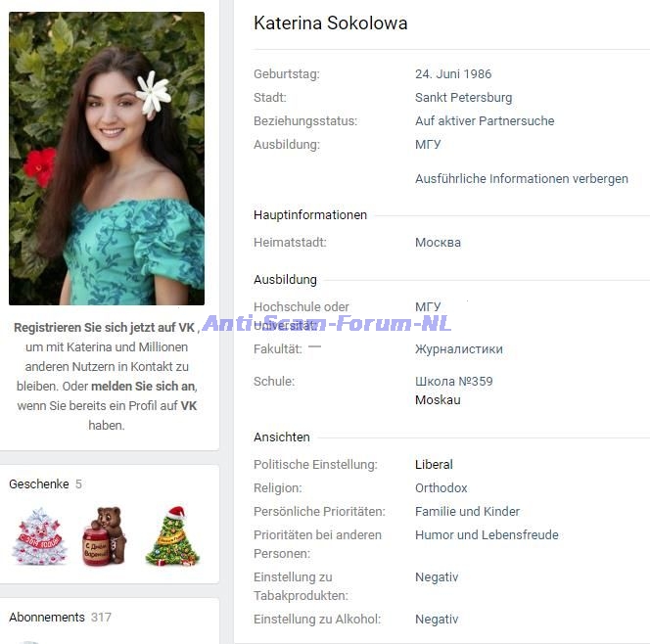650x644 pixels.
Task: Click 'Humor und Lebensfreude' link
Action: pyautogui.click(x=487, y=535)
